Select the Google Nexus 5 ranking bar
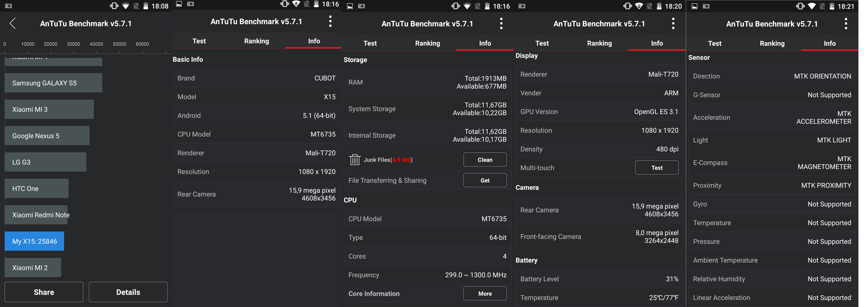The height and width of the screenshot is (307, 868). 47,136
